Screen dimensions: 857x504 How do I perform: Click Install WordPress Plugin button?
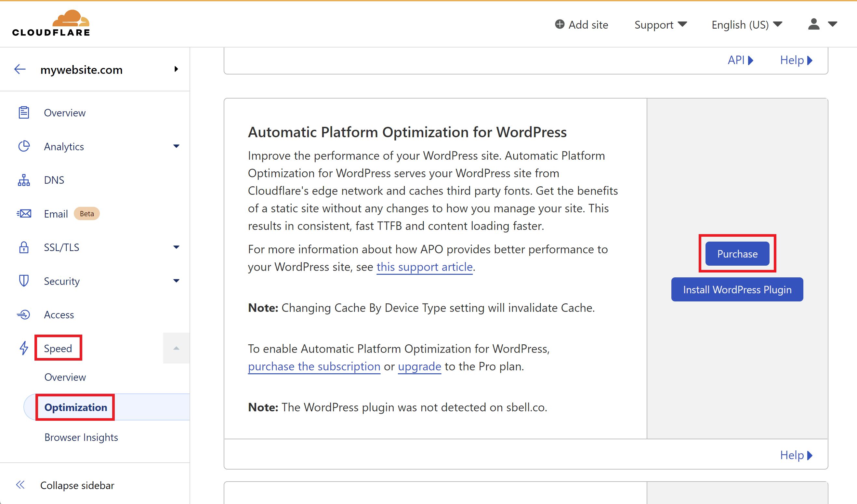click(737, 289)
